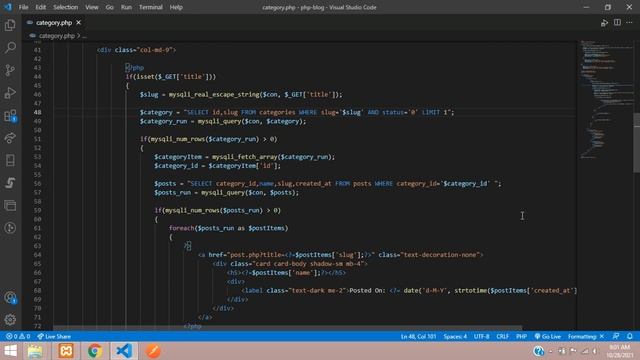Viewport: 640px width, 360px height.
Task: Open the Help menu
Action: [176, 7]
